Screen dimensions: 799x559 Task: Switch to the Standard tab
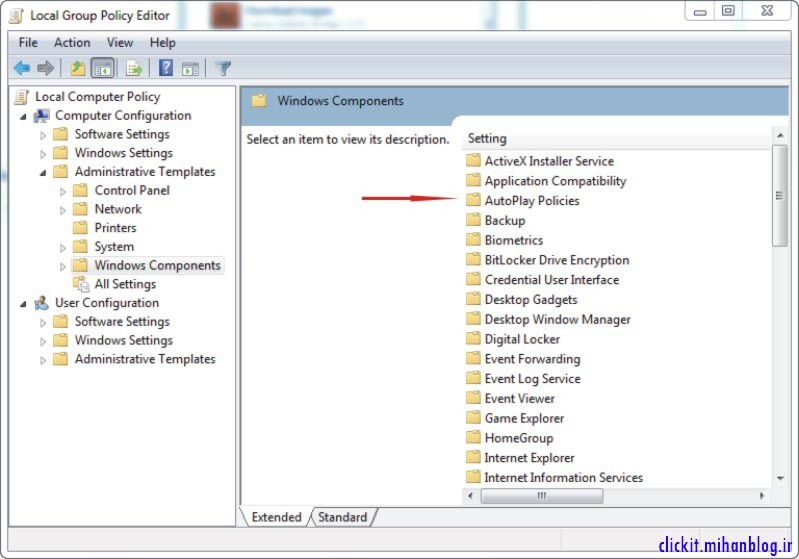pos(342,517)
